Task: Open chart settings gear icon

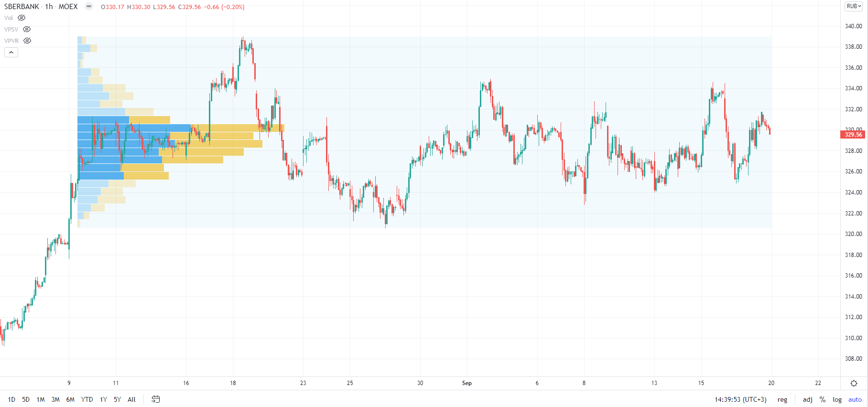Action: click(x=854, y=383)
